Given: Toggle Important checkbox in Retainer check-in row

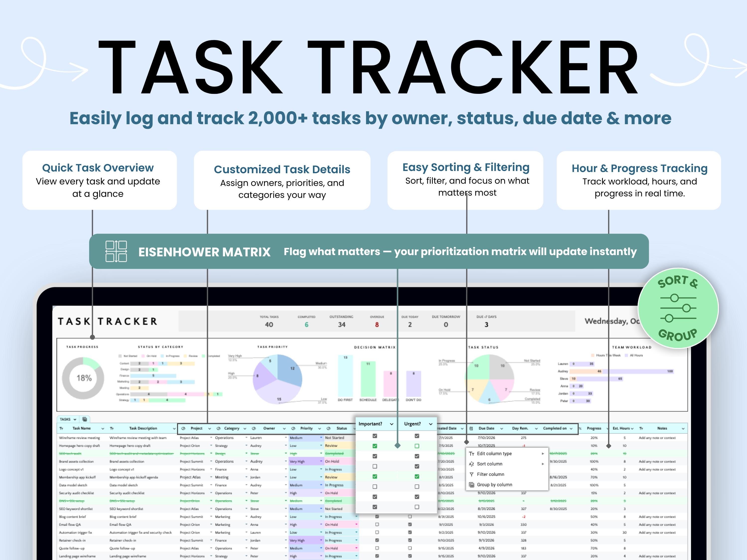Looking at the screenshot, I should pos(377,540).
